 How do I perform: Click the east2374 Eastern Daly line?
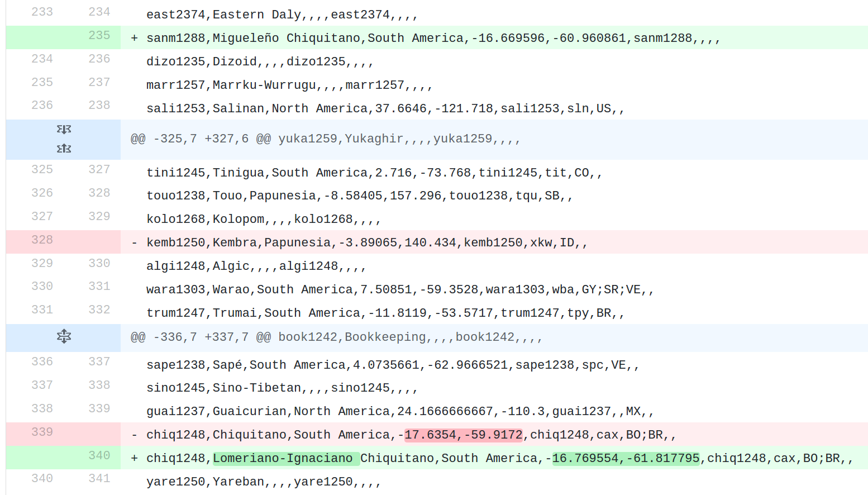point(282,15)
